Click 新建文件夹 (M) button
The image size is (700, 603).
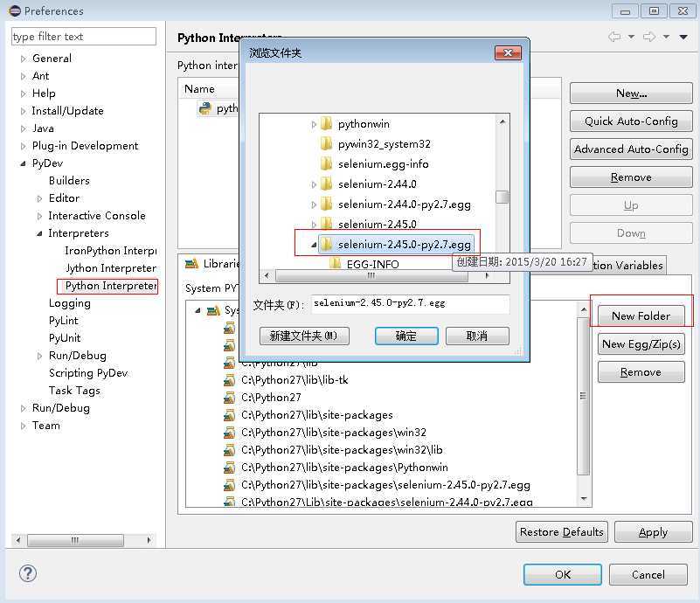[x=304, y=336]
